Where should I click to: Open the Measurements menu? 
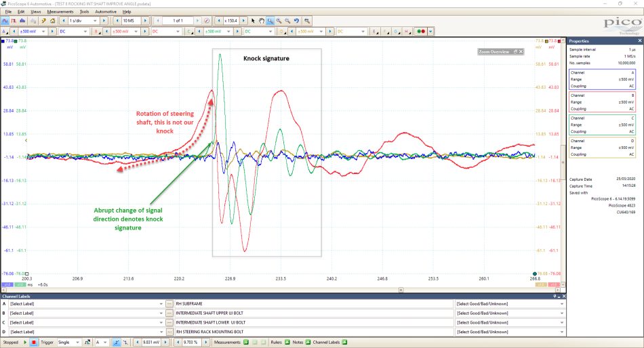pyautogui.click(x=60, y=12)
